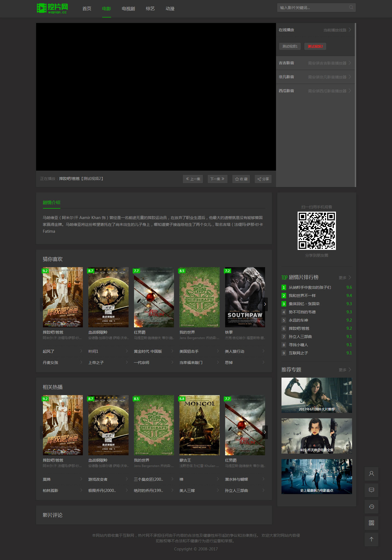
Task: Open 史上最费脑力电影盘点 topic image
Action: (316, 477)
